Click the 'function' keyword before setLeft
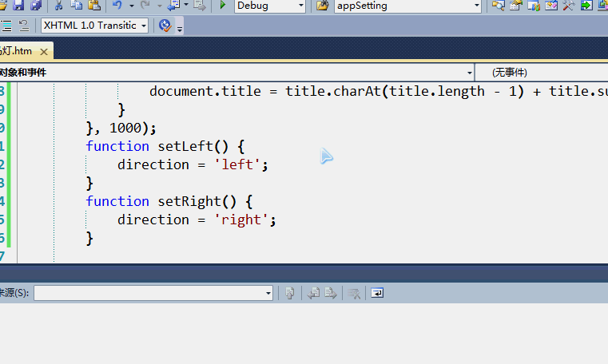 (x=117, y=146)
